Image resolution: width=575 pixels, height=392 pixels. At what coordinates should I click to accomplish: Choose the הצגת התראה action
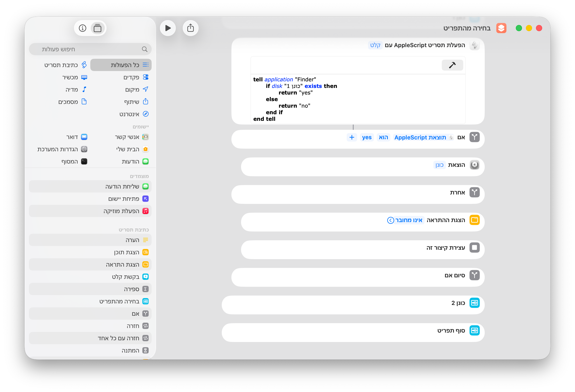tap(123, 265)
